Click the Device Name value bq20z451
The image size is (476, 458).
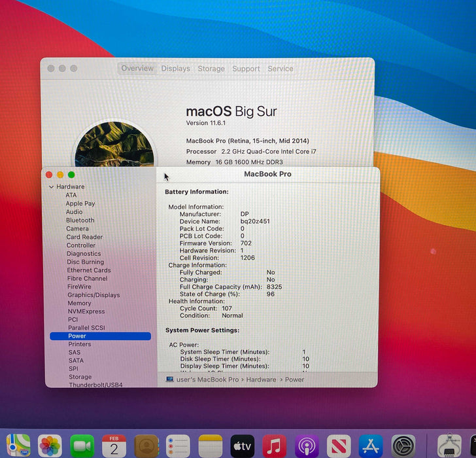pos(255,221)
